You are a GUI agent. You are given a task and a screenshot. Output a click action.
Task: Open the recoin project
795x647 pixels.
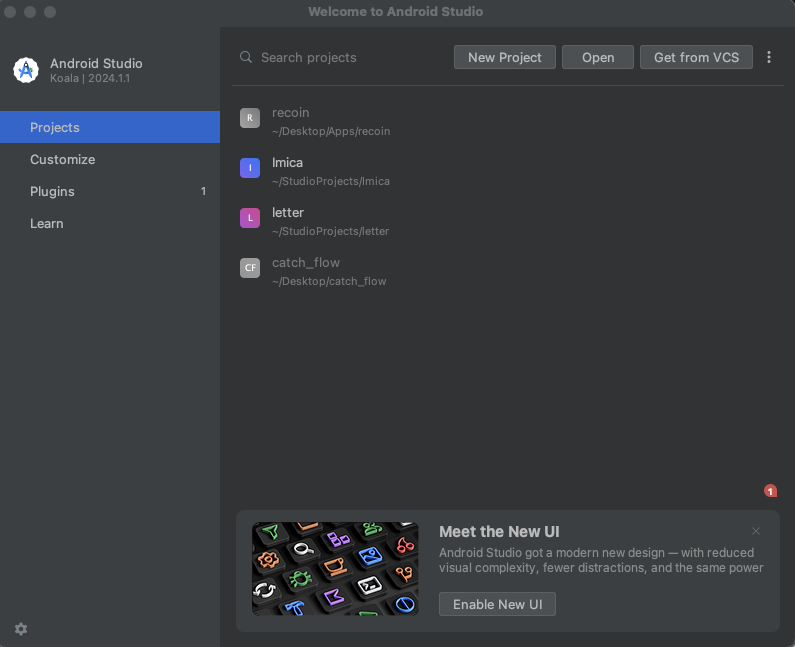508,122
